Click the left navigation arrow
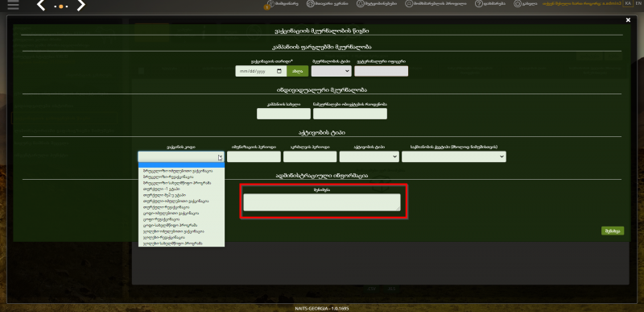Viewport: 644px width, 312px height. click(x=41, y=6)
